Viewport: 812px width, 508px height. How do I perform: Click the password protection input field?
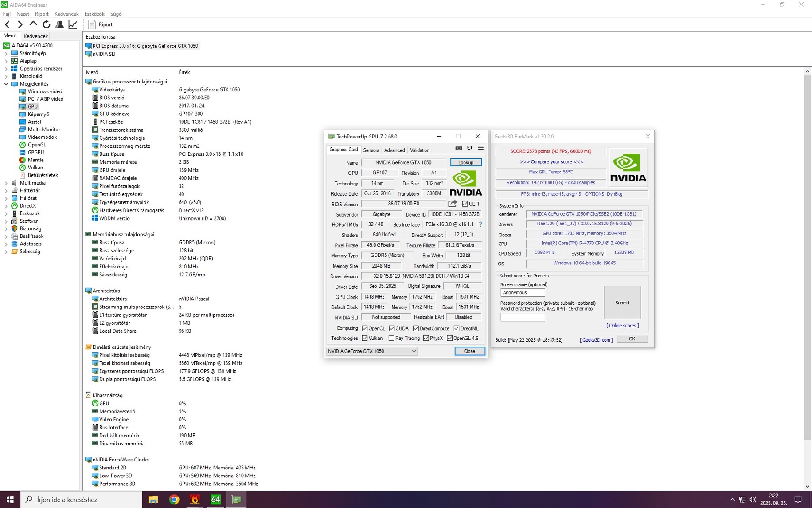tap(523, 317)
